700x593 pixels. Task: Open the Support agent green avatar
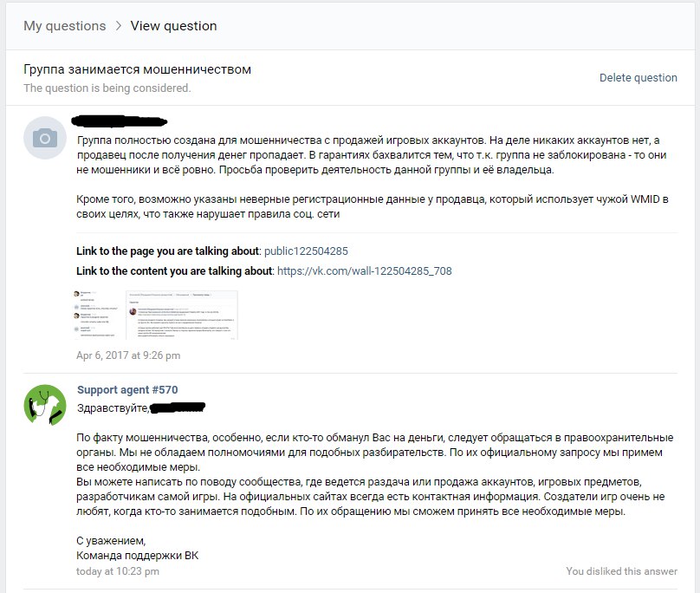(45, 405)
